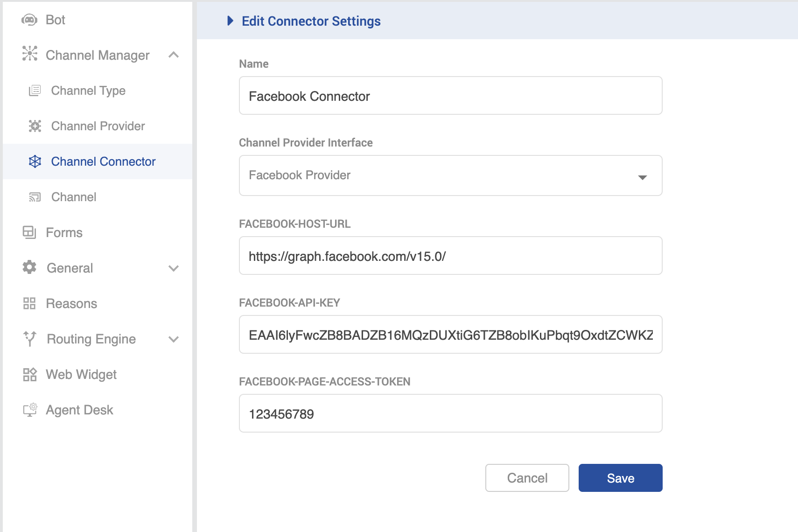Image resolution: width=798 pixels, height=532 pixels.
Task: Click the Channel Connector cube icon
Action: tap(35, 161)
